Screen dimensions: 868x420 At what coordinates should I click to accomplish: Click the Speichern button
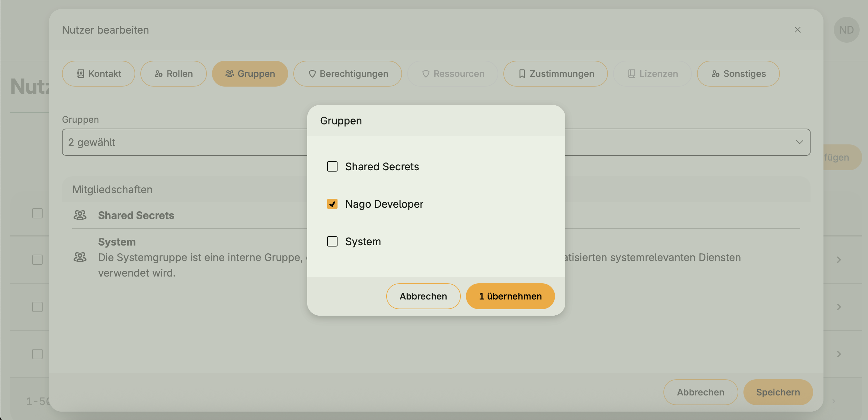[x=778, y=392]
